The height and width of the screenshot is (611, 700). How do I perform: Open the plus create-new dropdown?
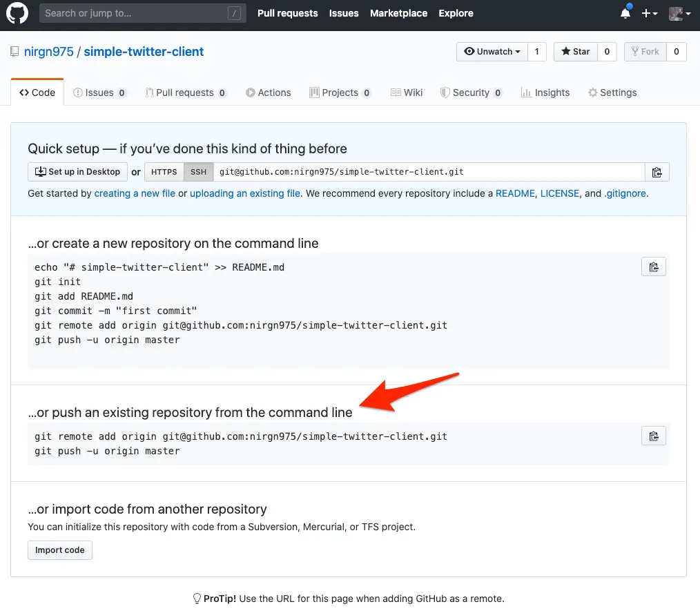coord(649,13)
